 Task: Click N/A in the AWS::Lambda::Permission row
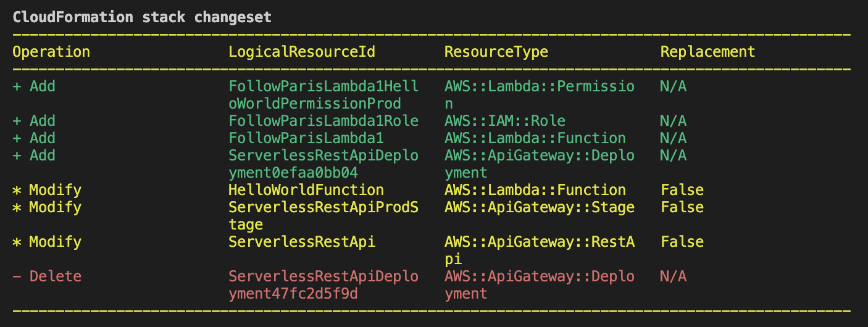tap(673, 86)
